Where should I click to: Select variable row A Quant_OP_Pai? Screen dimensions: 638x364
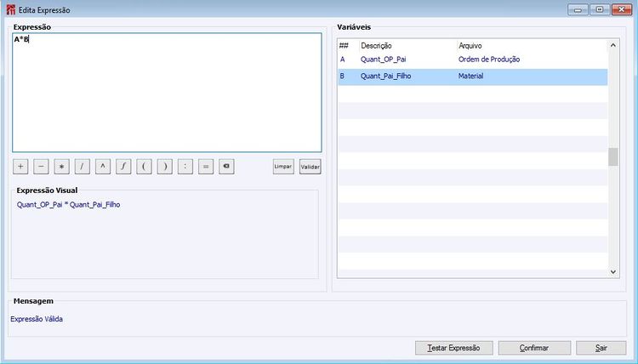[472, 60]
